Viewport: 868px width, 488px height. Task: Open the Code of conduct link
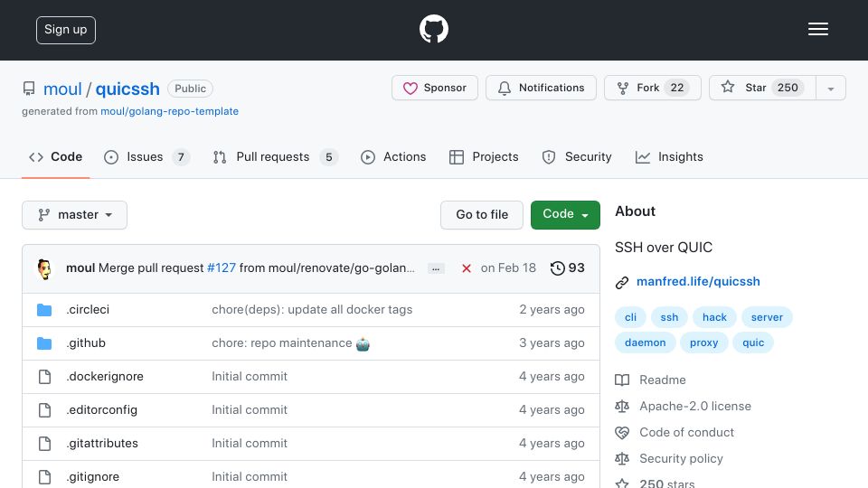pos(686,433)
